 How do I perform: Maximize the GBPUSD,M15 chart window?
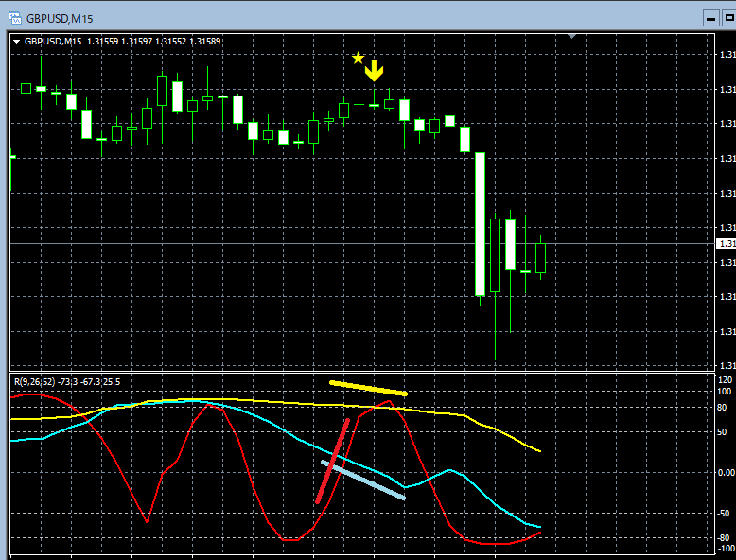tap(729, 18)
